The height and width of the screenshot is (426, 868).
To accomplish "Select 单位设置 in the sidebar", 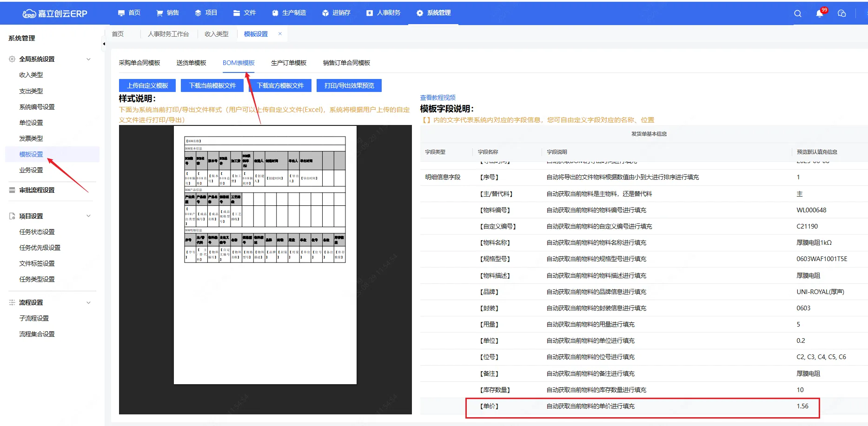I will click(31, 123).
